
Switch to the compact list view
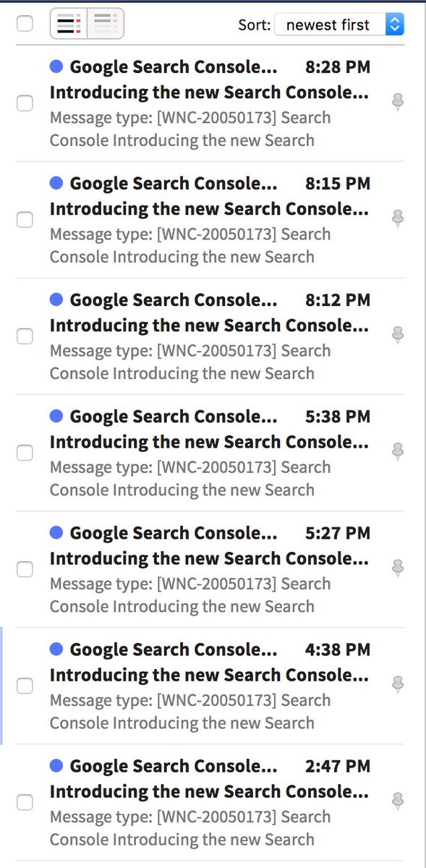(106, 24)
